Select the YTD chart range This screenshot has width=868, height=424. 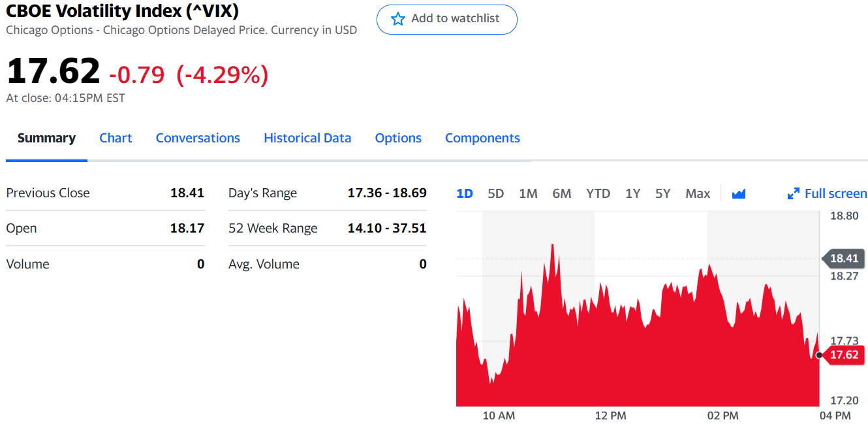click(x=598, y=193)
